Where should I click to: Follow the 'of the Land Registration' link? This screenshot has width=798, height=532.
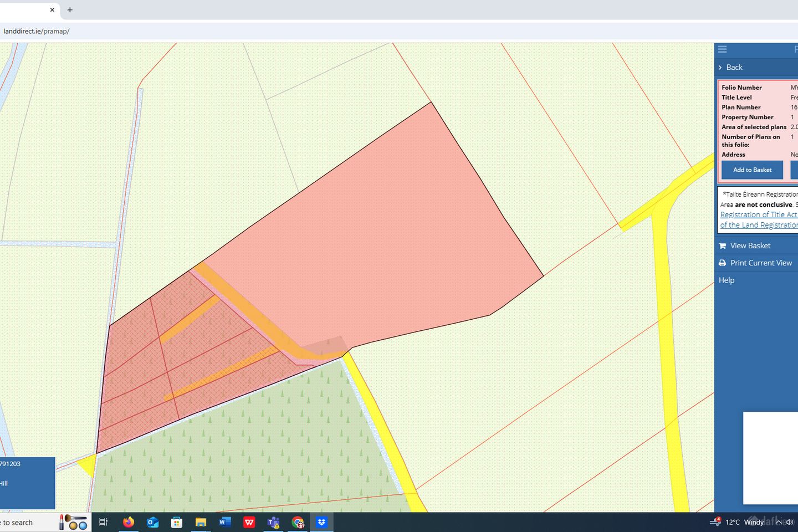[x=758, y=225]
